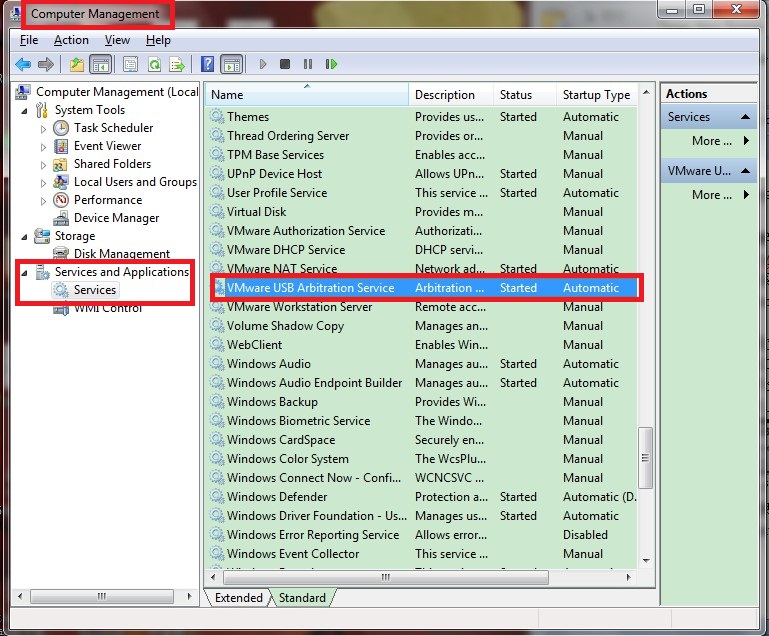This screenshot has width=769, height=636.
Task: Select the WebClient service row
Action: (423, 345)
